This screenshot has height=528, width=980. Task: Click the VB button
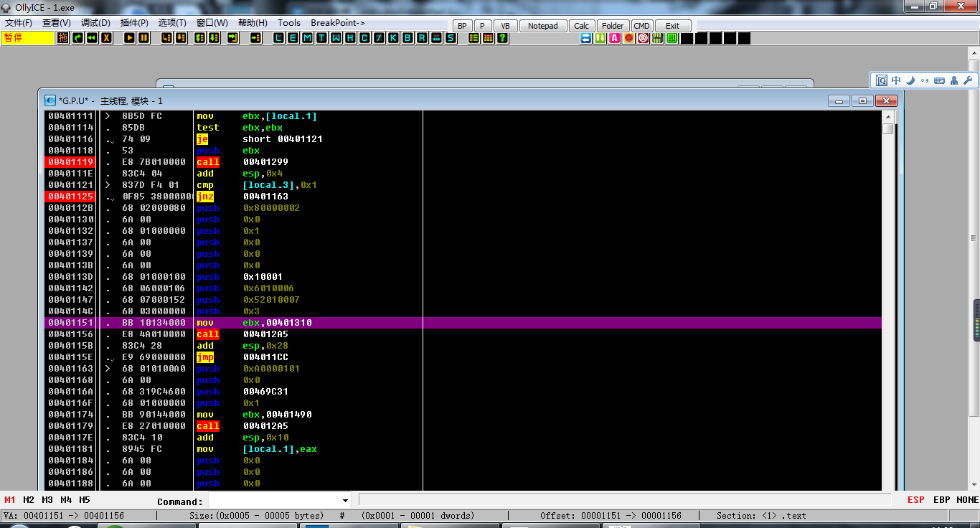(505, 26)
